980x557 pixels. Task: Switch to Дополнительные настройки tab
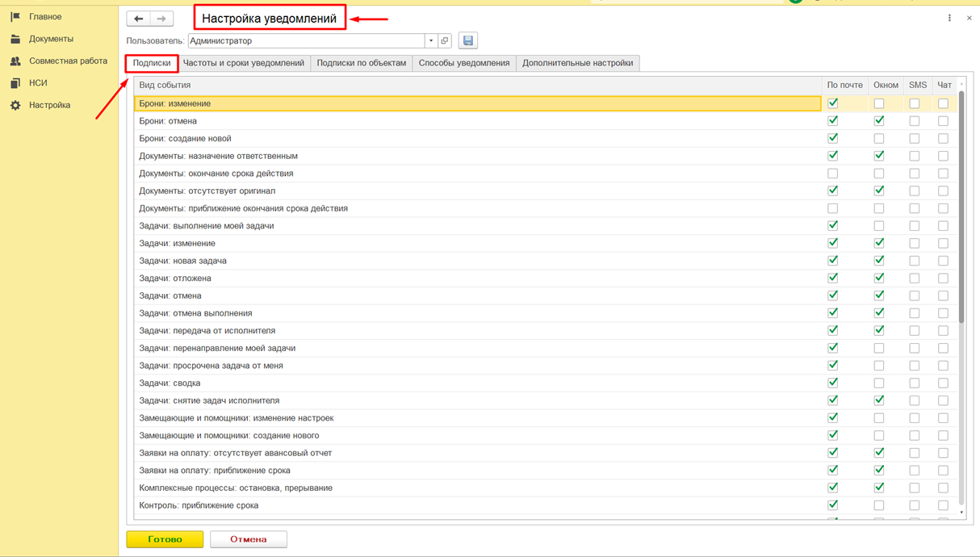[x=578, y=63]
